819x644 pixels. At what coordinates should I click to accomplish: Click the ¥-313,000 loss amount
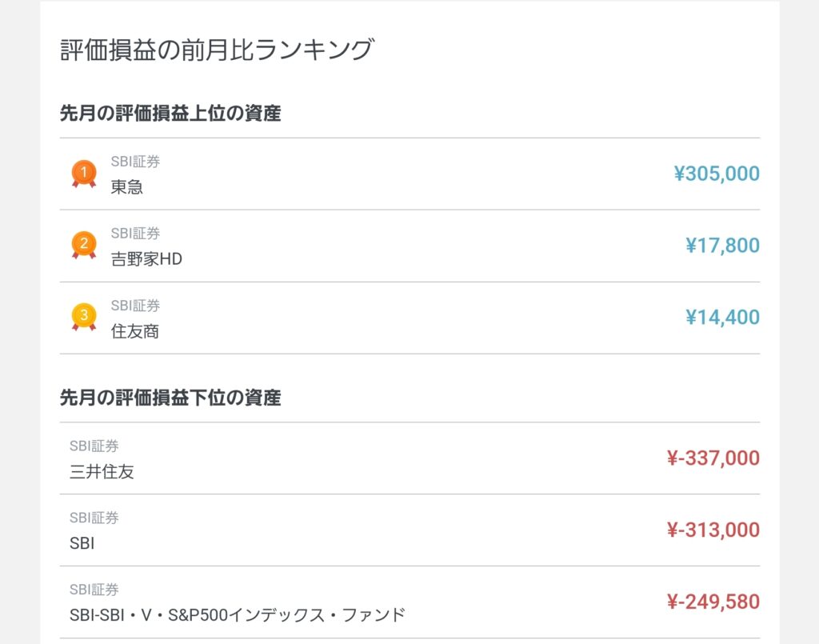[x=713, y=530]
